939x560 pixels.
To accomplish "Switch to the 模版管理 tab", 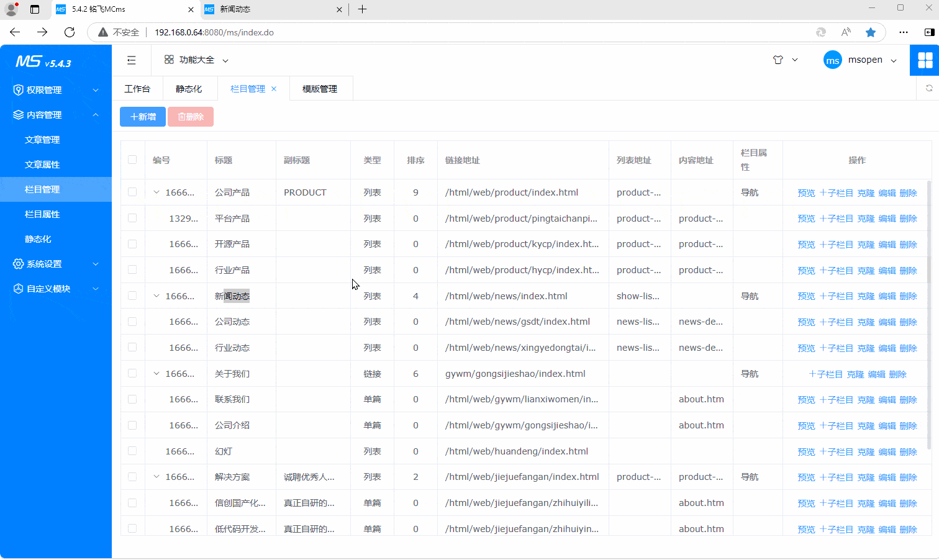I will [320, 89].
